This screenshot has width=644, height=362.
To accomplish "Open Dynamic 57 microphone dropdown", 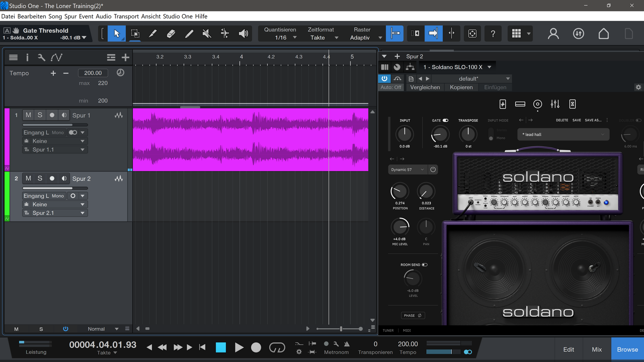I will point(408,170).
